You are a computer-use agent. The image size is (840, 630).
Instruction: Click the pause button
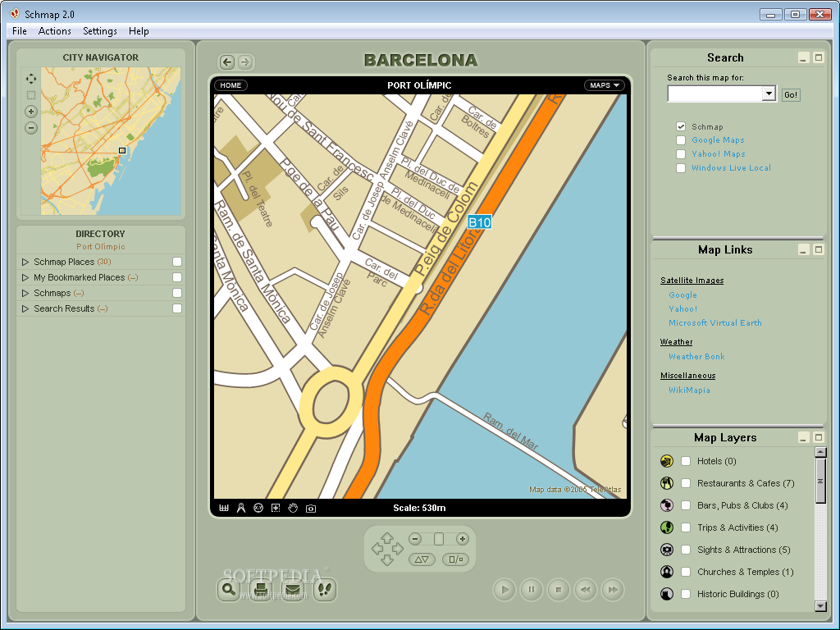coord(532,590)
